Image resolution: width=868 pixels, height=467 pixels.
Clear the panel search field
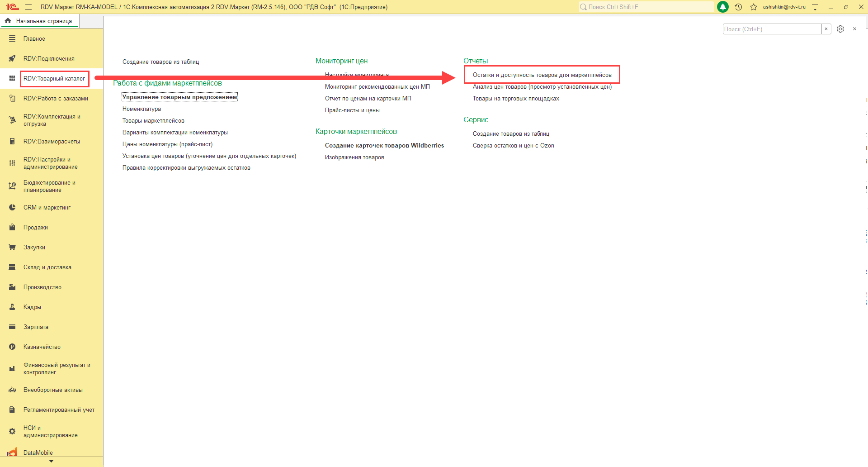[826, 29]
